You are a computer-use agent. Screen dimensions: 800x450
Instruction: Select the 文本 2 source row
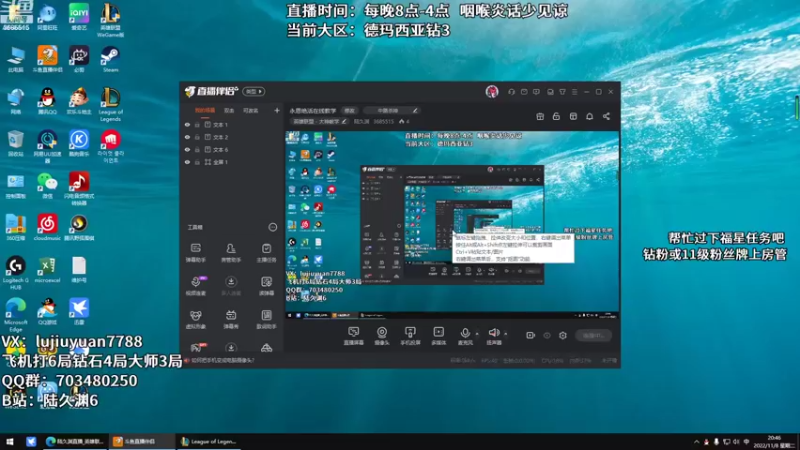pos(232,137)
